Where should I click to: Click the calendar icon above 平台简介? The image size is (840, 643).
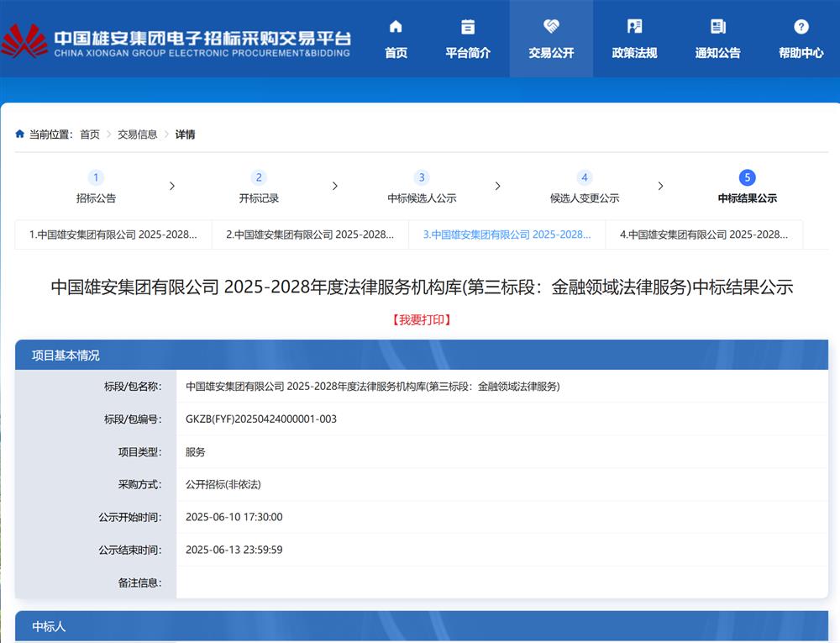[x=468, y=26]
